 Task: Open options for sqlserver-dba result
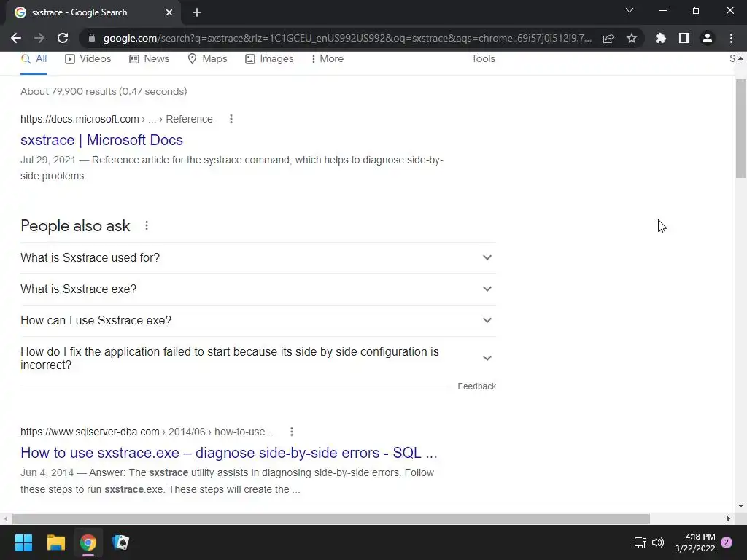[292, 432]
